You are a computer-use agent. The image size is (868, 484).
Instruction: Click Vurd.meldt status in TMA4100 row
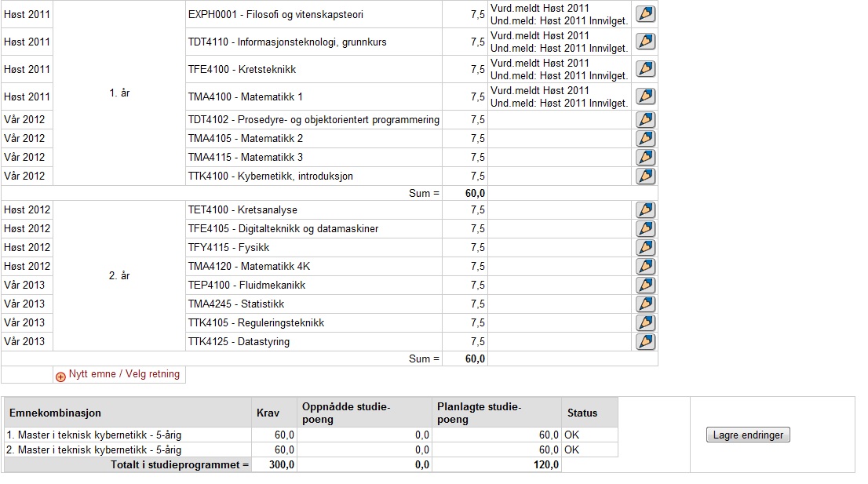click(540, 90)
